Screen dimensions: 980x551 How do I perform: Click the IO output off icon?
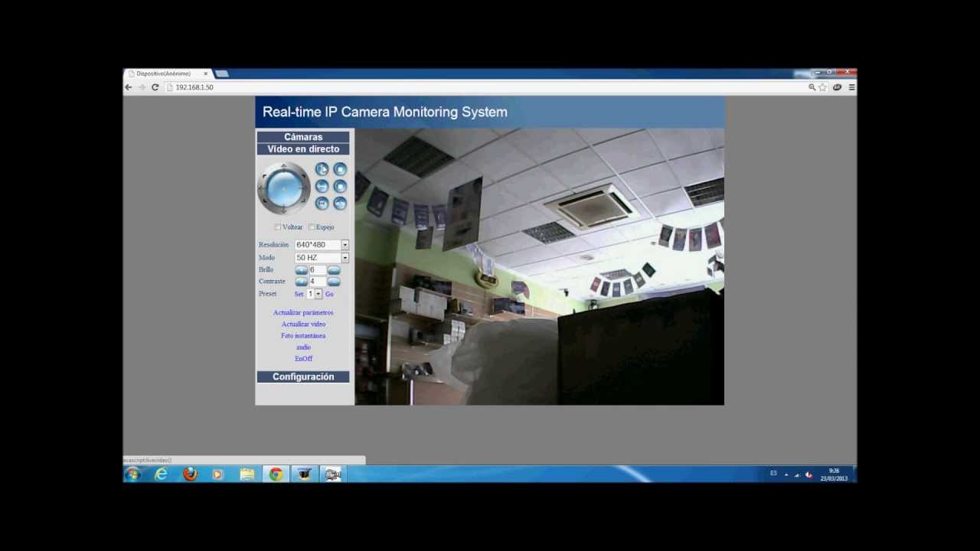(340, 204)
